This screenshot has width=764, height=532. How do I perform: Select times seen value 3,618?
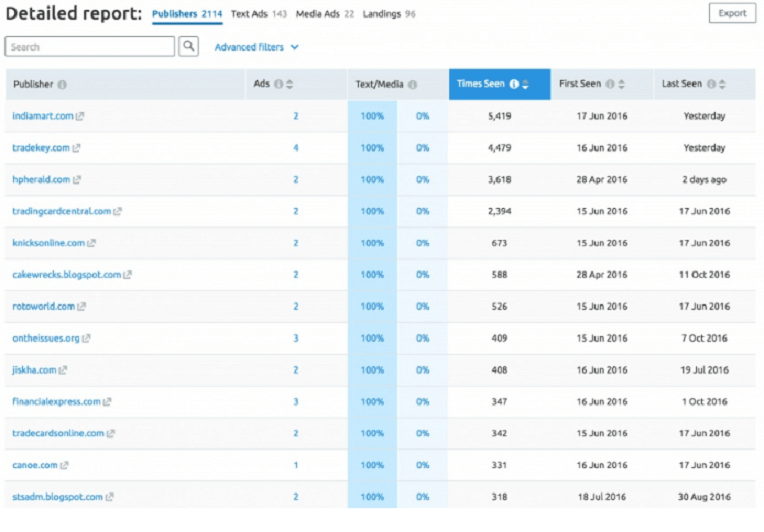[499, 180]
